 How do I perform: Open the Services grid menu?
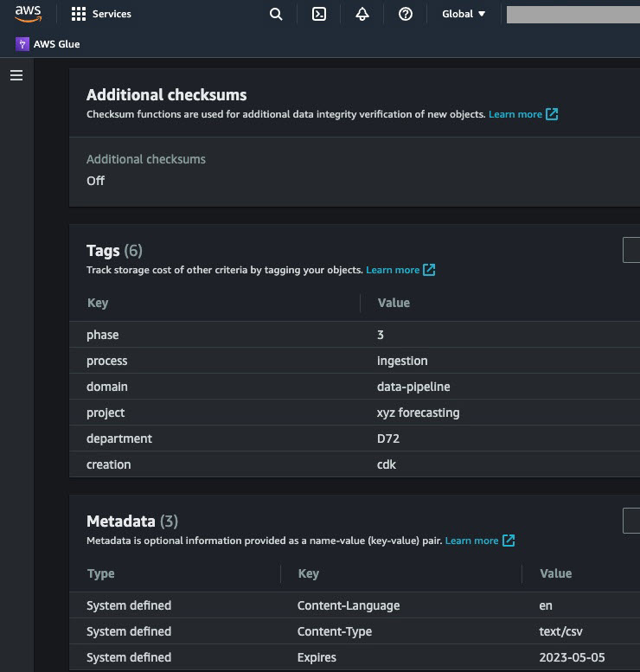click(x=79, y=14)
